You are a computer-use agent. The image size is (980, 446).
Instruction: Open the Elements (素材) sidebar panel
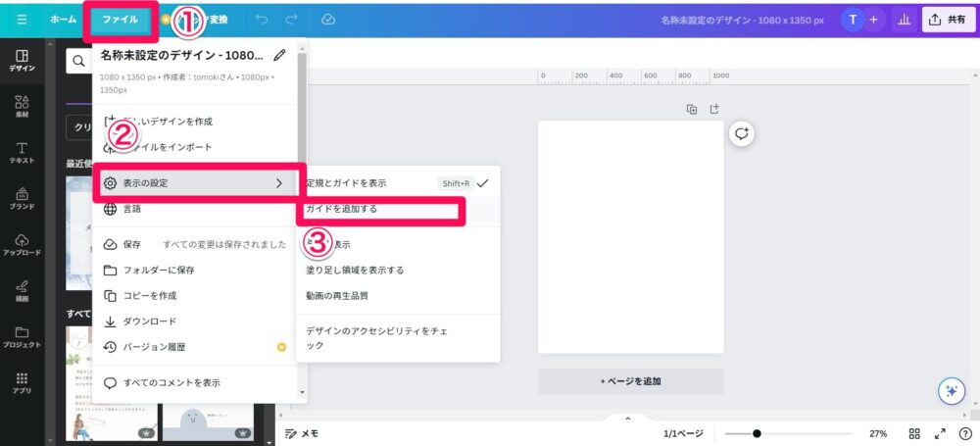pos(22,106)
